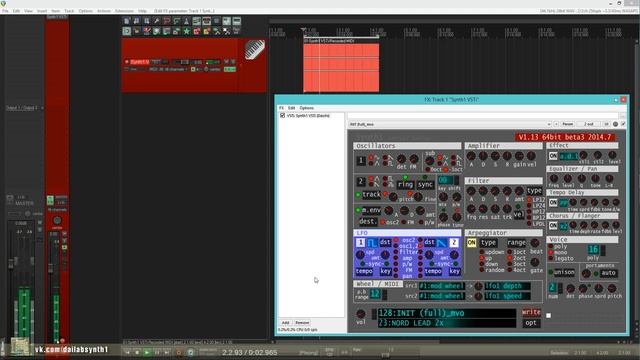This screenshot has width=640, height=360.
Task: Toggle Effect section ON button
Action: [553, 156]
